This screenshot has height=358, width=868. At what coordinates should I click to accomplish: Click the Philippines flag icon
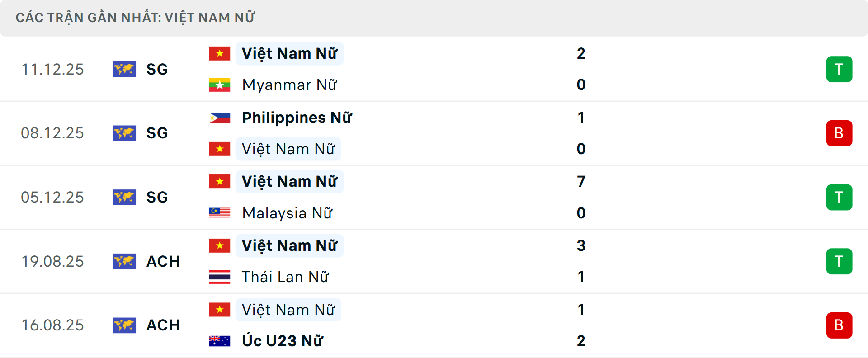pyautogui.click(x=220, y=118)
